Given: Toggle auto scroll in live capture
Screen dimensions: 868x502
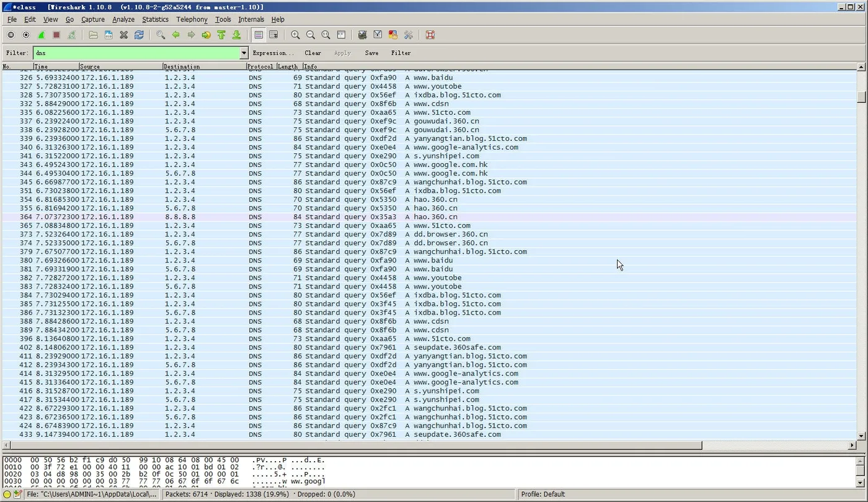Looking at the screenshot, I should 273,35.
